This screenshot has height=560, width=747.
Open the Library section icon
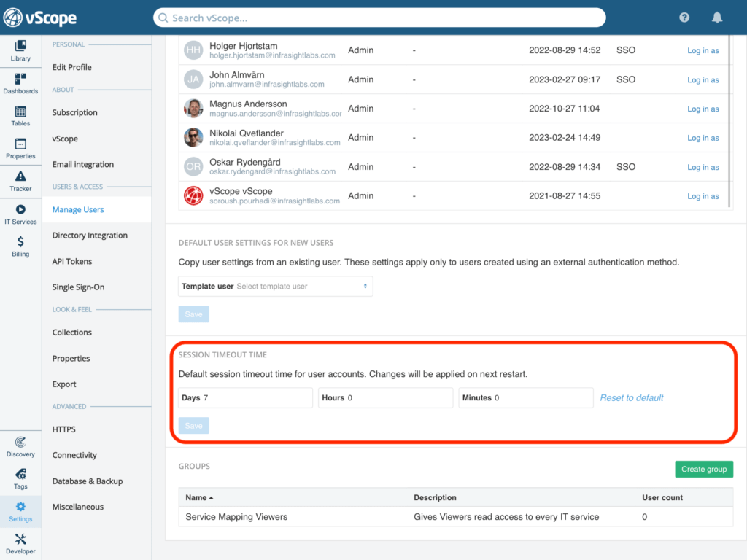20,46
